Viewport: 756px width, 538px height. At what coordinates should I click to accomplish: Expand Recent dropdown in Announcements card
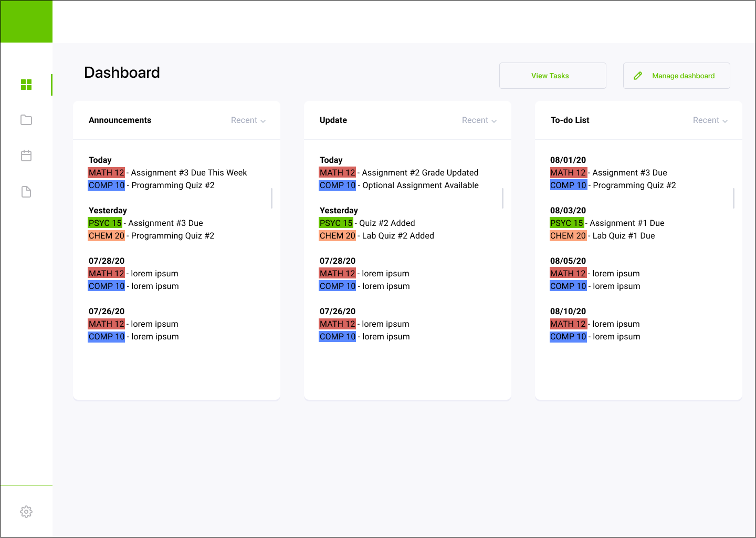[x=248, y=120]
